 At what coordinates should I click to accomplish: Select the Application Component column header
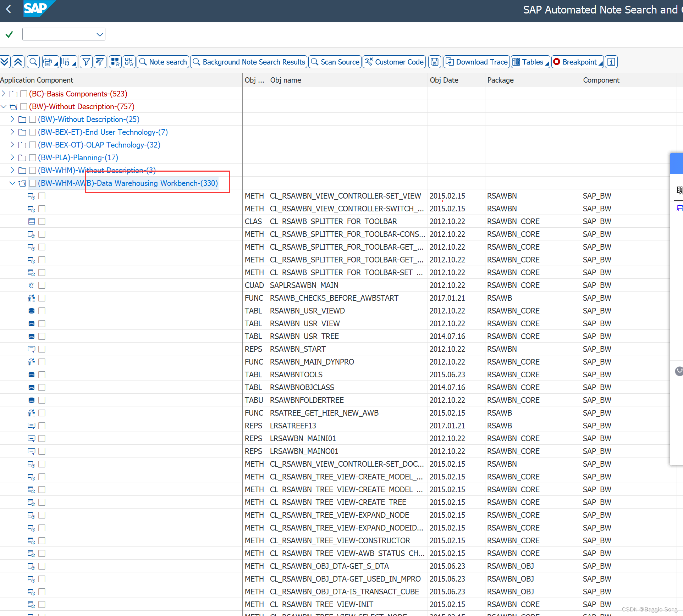point(121,80)
